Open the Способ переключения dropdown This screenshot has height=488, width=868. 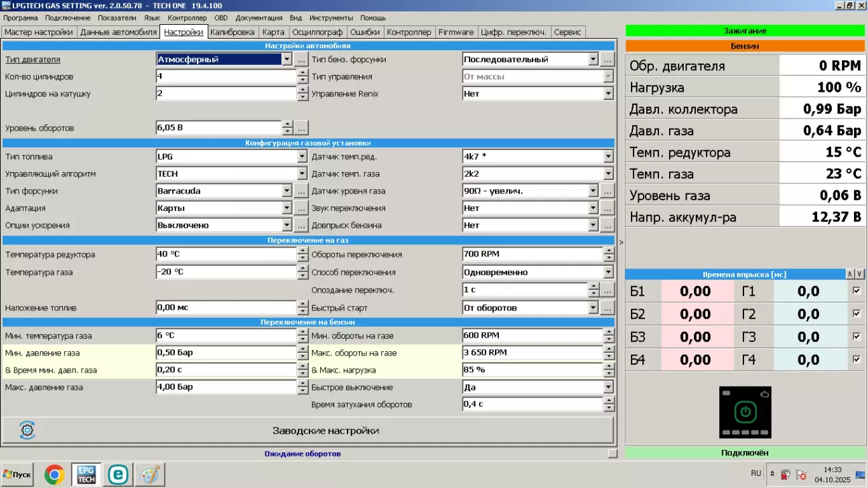pyautogui.click(x=608, y=272)
